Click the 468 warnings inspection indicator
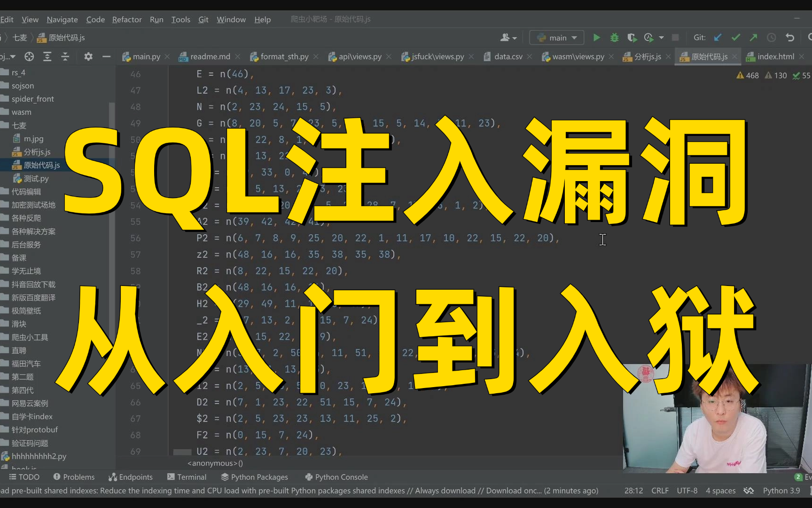 (748, 75)
